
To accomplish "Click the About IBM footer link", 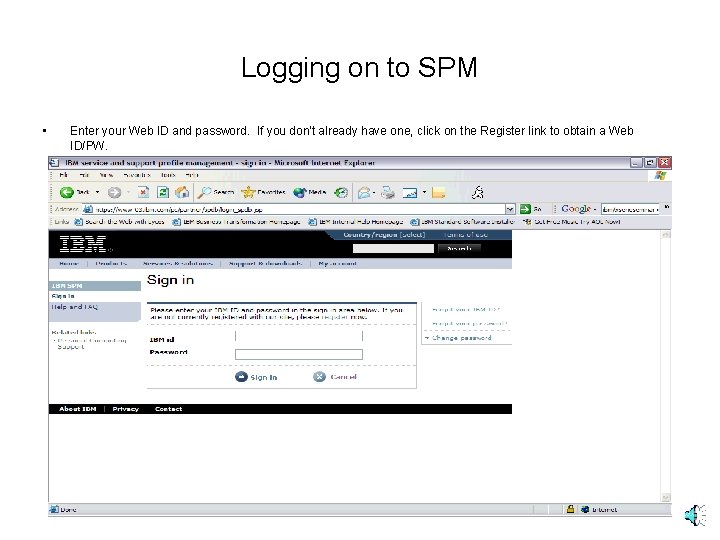I will tap(78, 409).
